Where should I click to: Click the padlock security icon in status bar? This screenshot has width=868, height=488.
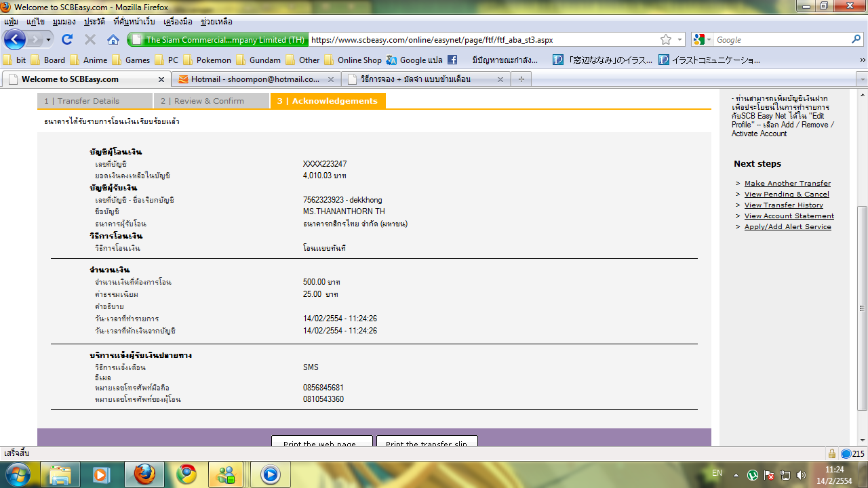[x=831, y=453]
